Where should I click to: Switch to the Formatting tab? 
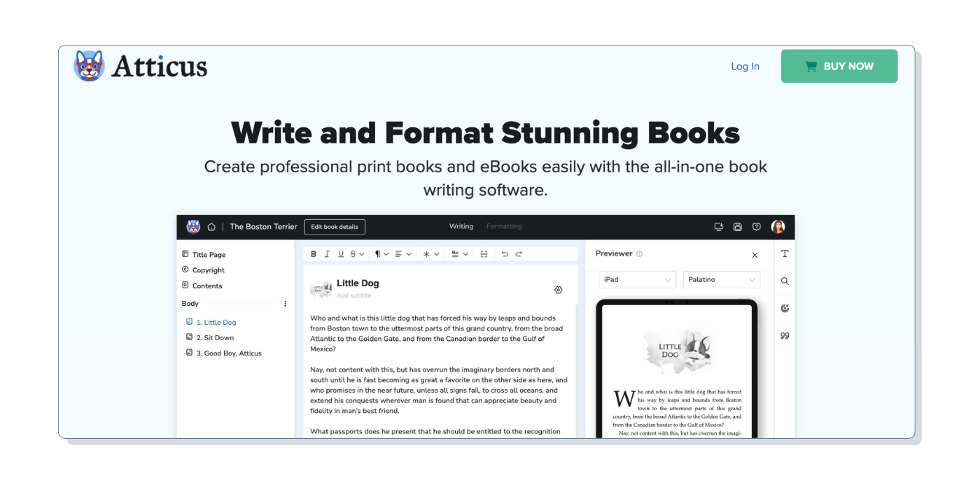[x=504, y=227]
